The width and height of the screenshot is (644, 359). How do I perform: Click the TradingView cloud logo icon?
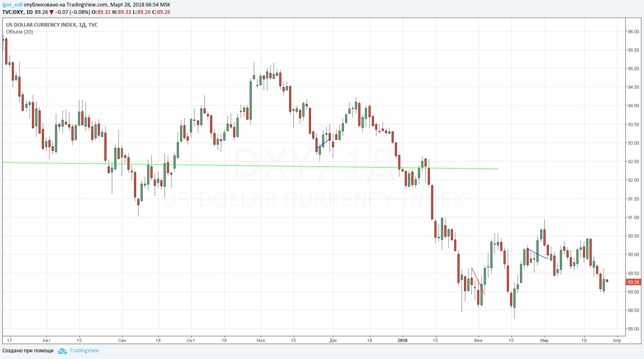click(62, 351)
